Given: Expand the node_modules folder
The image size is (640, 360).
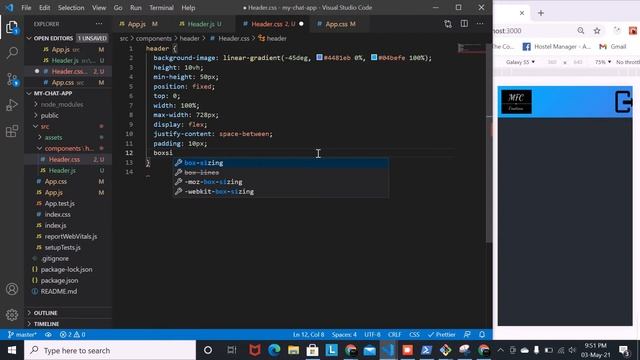Looking at the screenshot, I should pyautogui.click(x=62, y=104).
